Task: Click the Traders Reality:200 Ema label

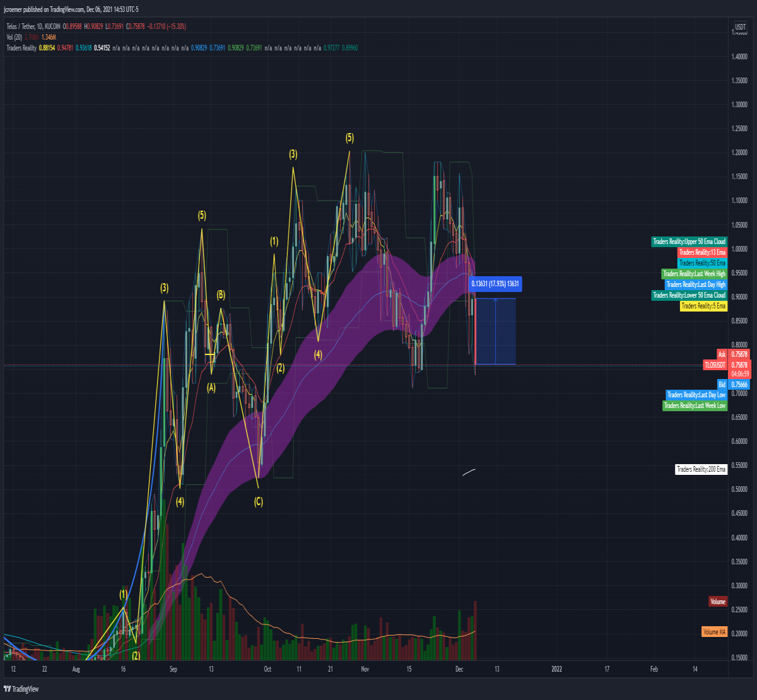Action: (701, 469)
